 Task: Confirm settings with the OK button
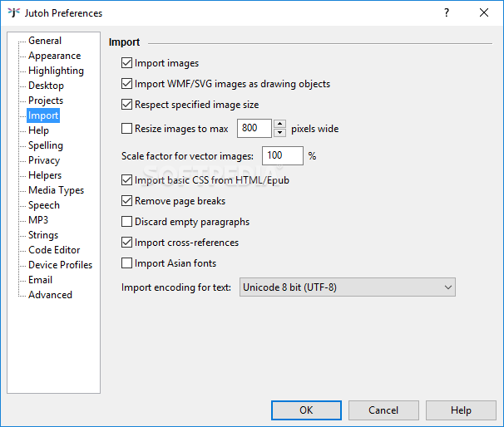[x=306, y=410]
